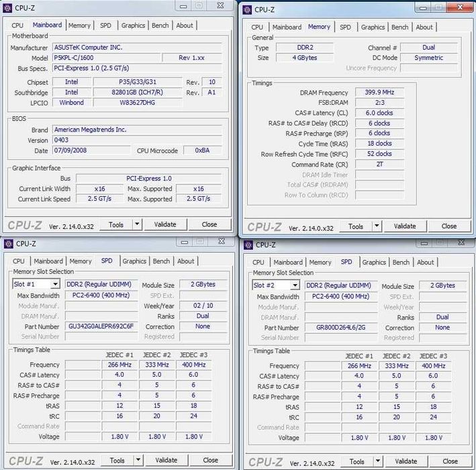Click Close button in Slot #1 SPD window
The image size is (476, 470).
click(211, 461)
